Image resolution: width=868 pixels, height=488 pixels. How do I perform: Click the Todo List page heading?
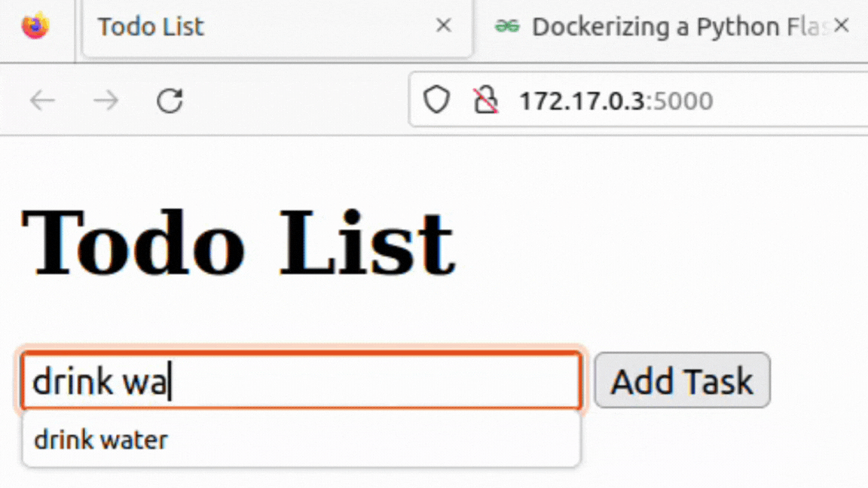click(x=237, y=242)
